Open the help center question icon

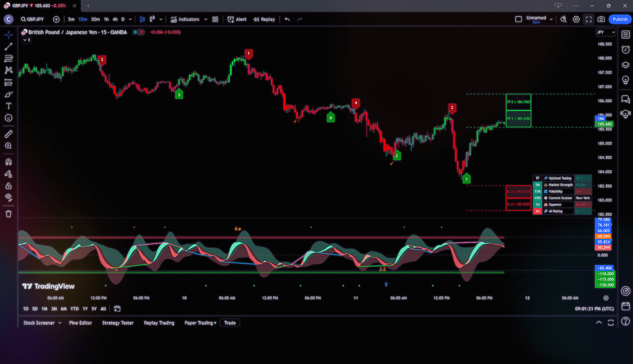coord(626,321)
